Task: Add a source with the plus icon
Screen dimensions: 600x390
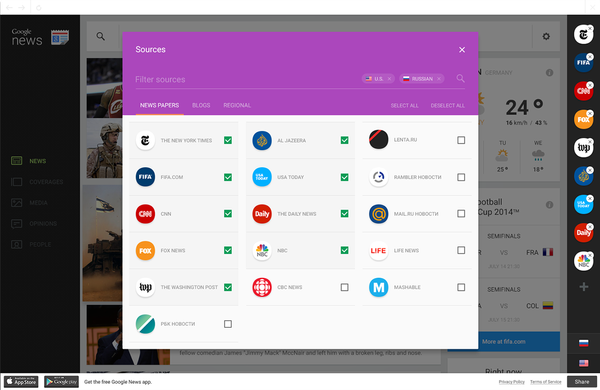Action: [x=584, y=287]
